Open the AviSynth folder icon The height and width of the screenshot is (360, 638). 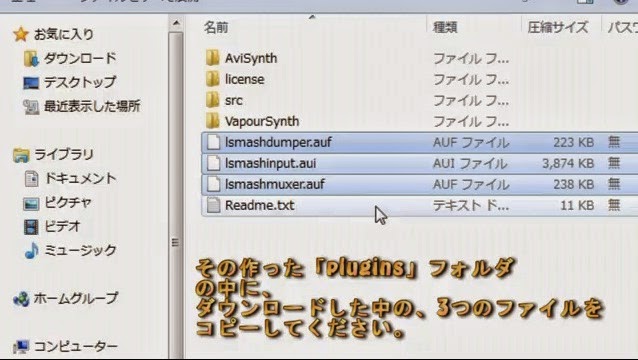212,58
